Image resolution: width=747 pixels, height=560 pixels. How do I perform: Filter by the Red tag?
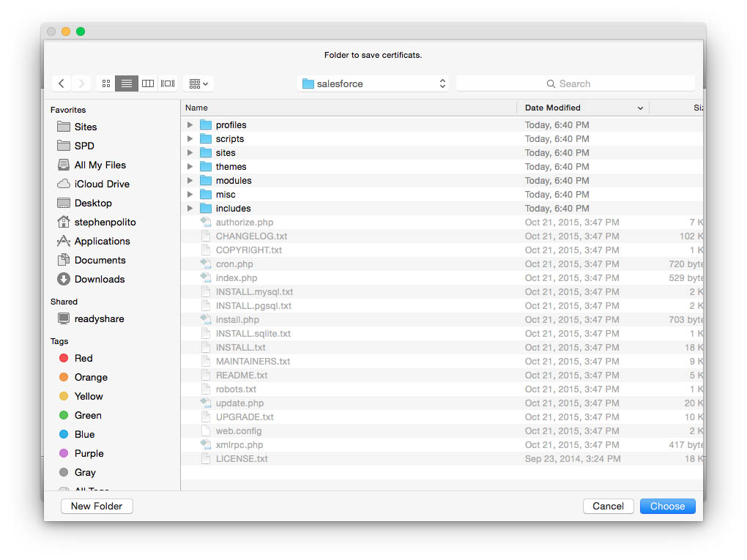point(83,358)
